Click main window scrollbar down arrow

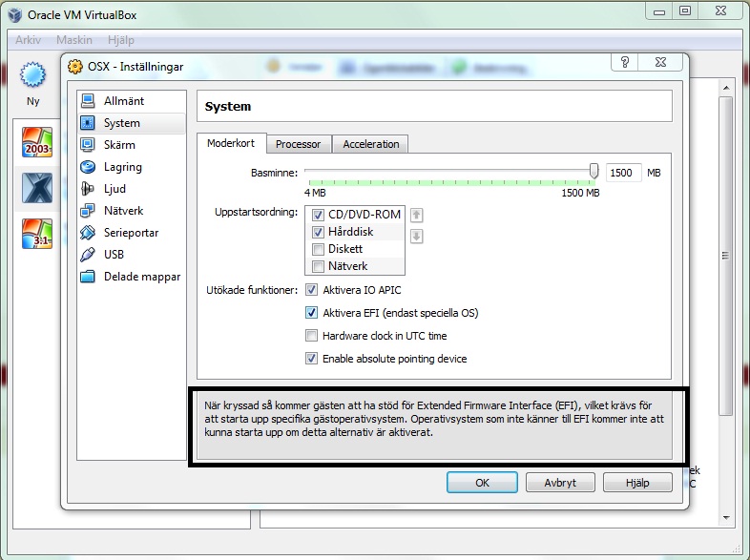pos(726,517)
